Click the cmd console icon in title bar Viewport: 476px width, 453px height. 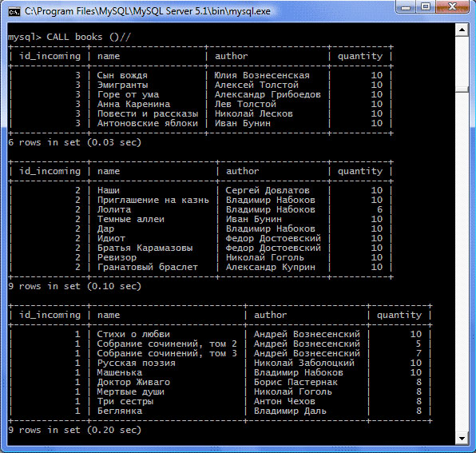click(14, 11)
